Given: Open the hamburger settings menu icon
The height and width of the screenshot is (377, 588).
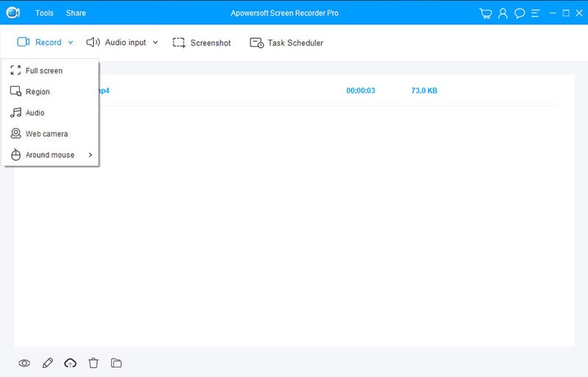Looking at the screenshot, I should [x=536, y=13].
